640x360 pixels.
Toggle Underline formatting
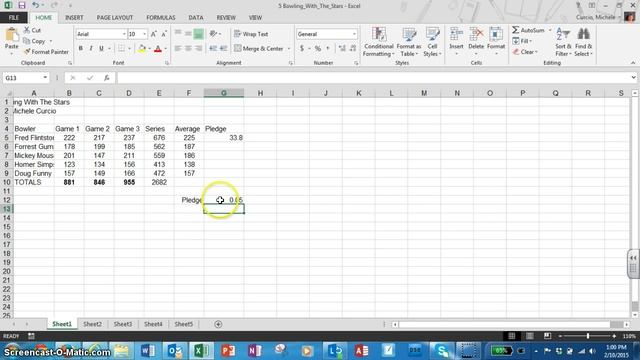coord(101,49)
